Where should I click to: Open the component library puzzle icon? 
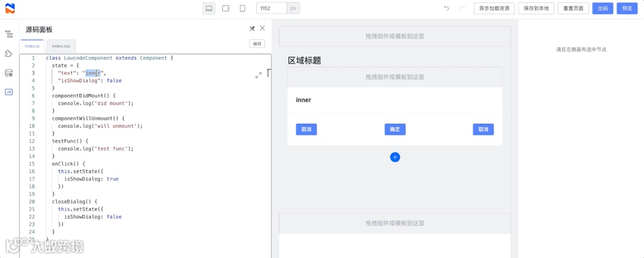(x=8, y=53)
